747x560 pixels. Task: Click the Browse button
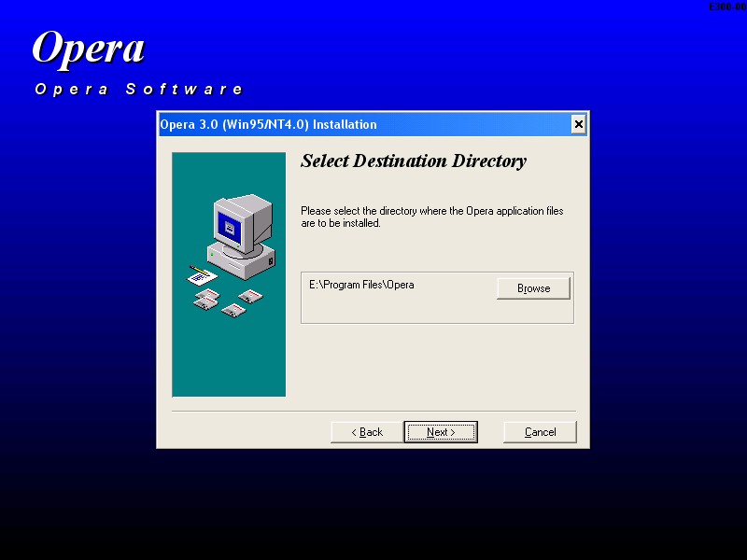point(533,288)
